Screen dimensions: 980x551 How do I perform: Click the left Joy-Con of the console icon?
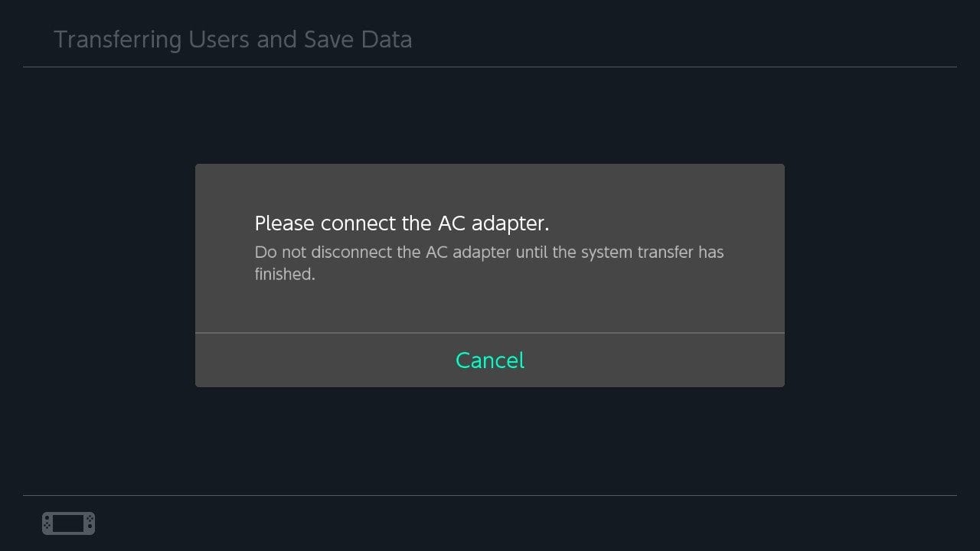[x=47, y=523]
